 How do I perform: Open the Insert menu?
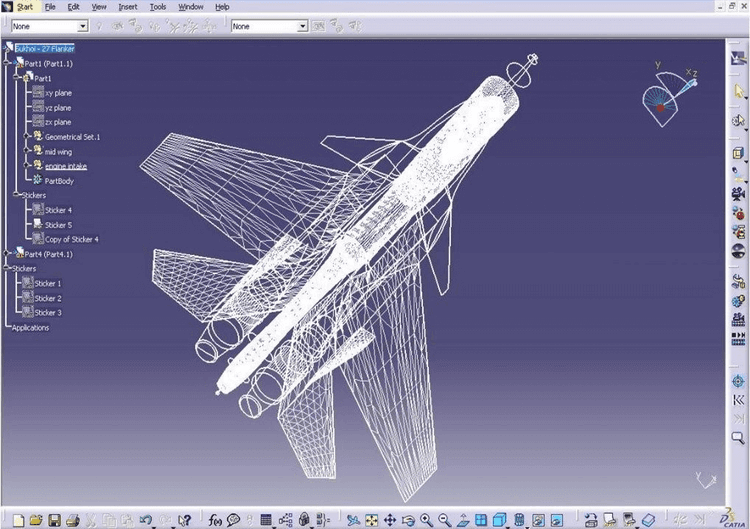(128, 7)
